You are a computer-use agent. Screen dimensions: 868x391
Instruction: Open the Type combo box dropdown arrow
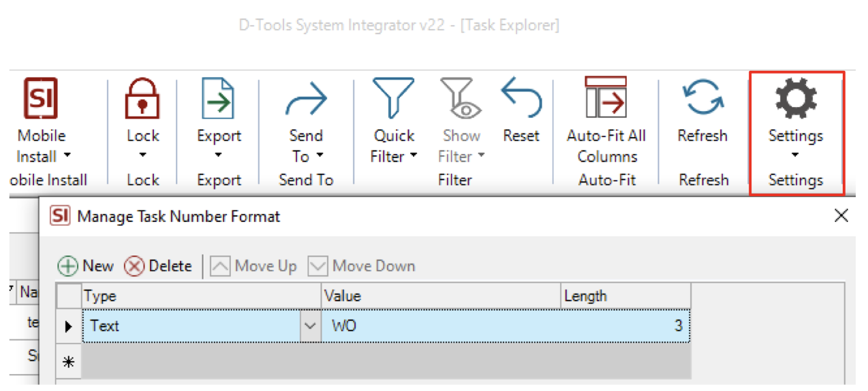(x=310, y=326)
